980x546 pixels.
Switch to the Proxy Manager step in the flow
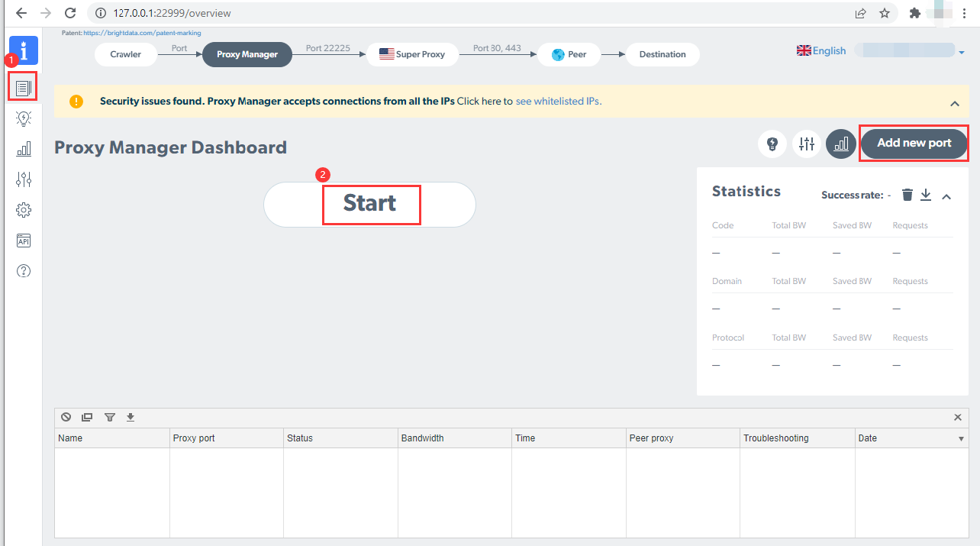click(247, 54)
